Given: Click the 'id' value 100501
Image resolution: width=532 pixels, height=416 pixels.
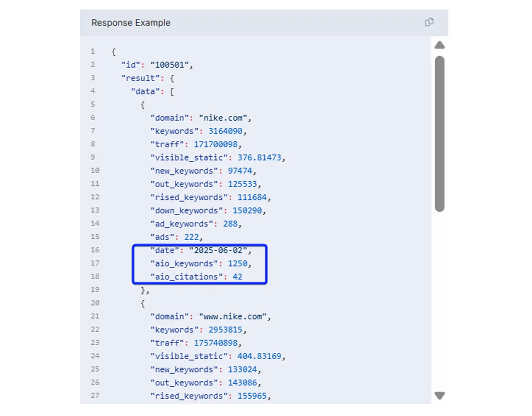Looking at the screenshot, I should coord(171,65).
